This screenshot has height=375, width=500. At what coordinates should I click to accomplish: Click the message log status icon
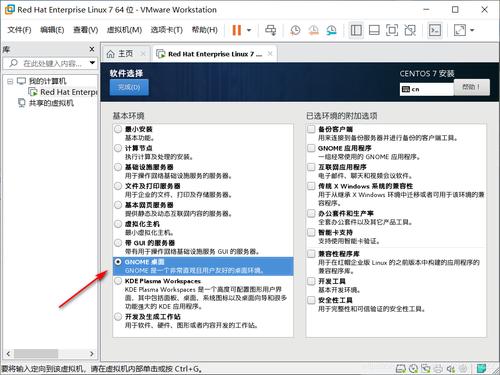point(481,369)
